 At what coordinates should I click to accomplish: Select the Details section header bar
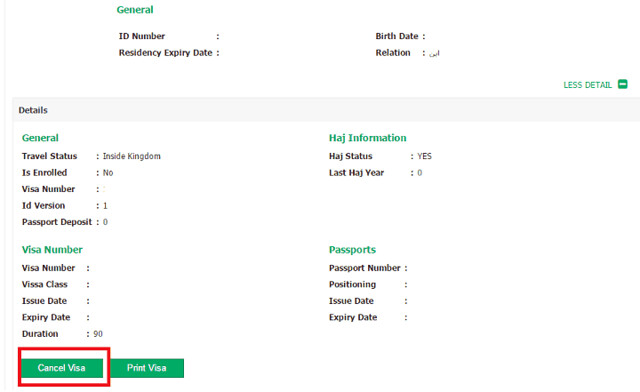[326, 110]
